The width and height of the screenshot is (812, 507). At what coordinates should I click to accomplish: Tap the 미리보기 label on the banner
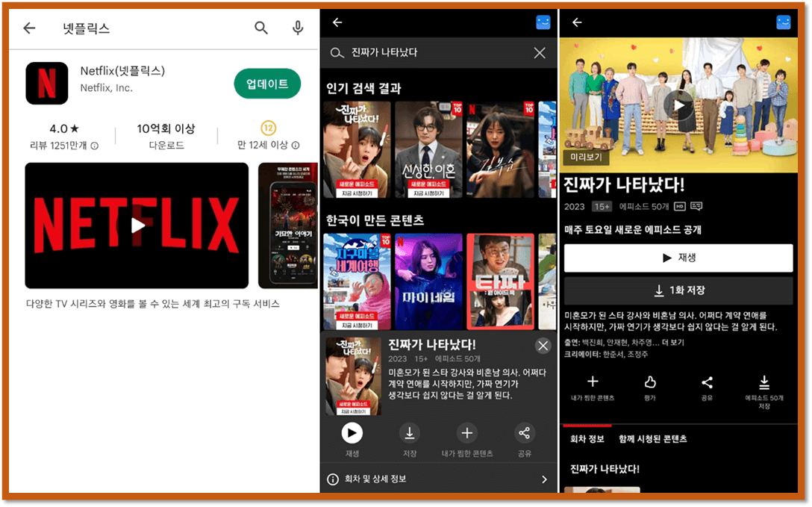click(586, 157)
